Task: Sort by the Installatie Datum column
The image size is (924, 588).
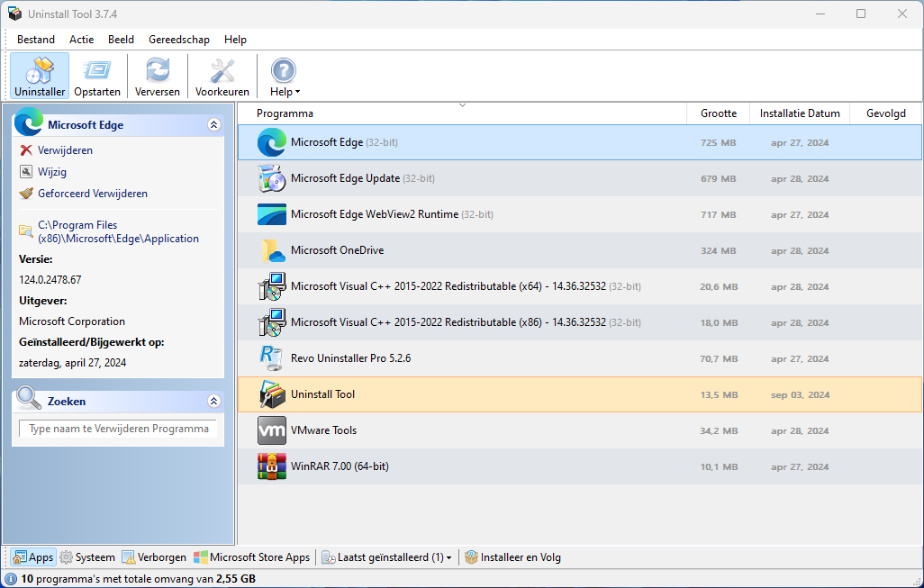Action: 800,113
